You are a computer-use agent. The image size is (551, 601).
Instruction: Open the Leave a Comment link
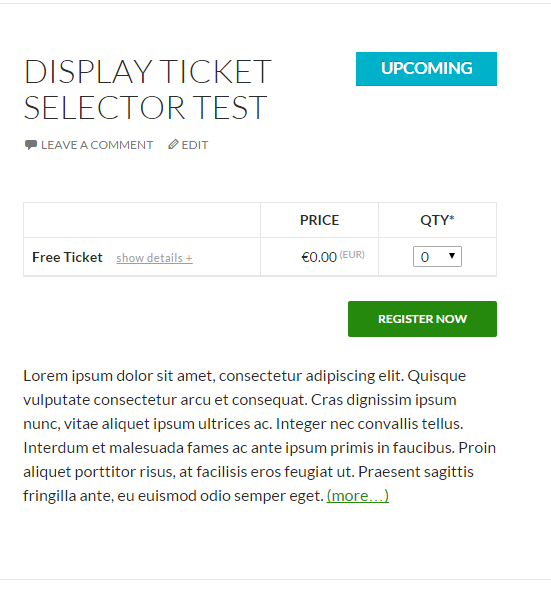click(97, 145)
